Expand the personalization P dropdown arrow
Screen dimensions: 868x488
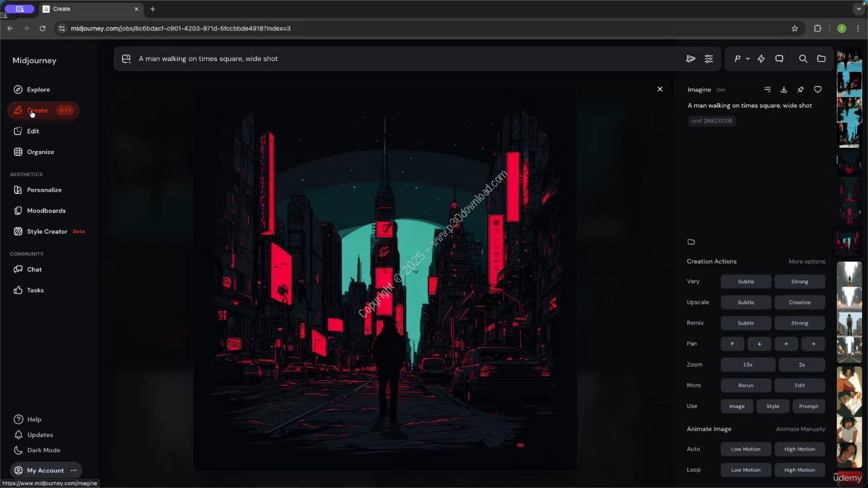(x=747, y=59)
